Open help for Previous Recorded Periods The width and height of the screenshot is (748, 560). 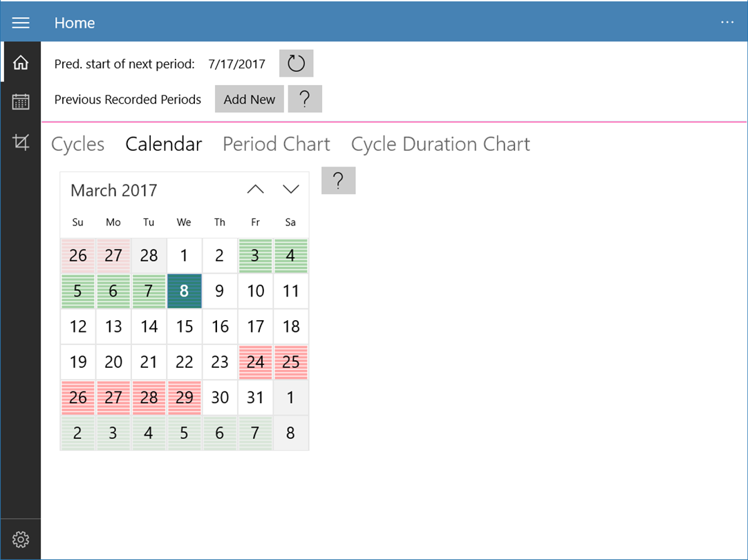click(305, 99)
